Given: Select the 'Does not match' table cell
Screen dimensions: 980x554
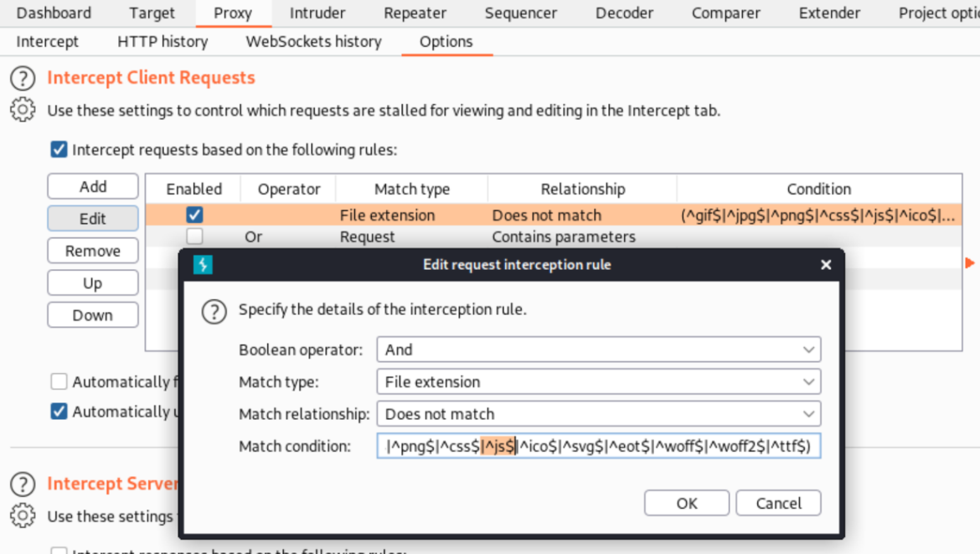Looking at the screenshot, I should pos(582,215).
